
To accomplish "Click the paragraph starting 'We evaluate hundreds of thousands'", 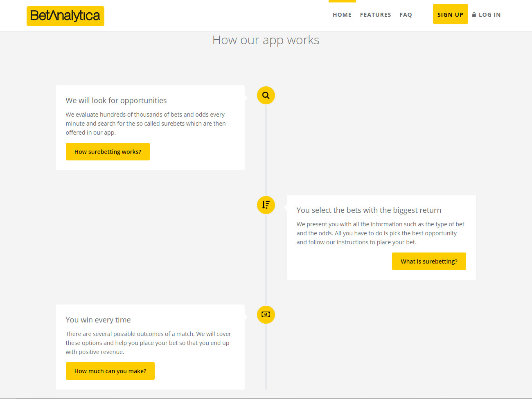I will (146, 124).
